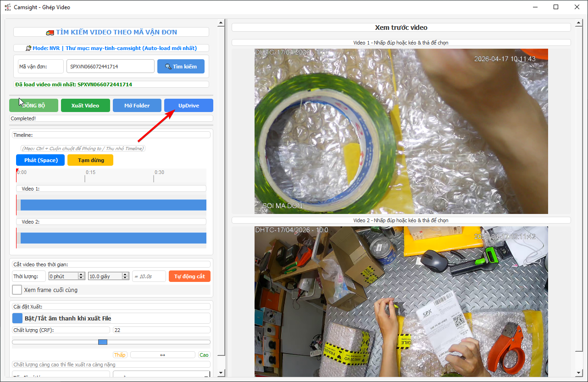Click the UpDrive upload button
Screen dimensions: 588x382
(189, 106)
